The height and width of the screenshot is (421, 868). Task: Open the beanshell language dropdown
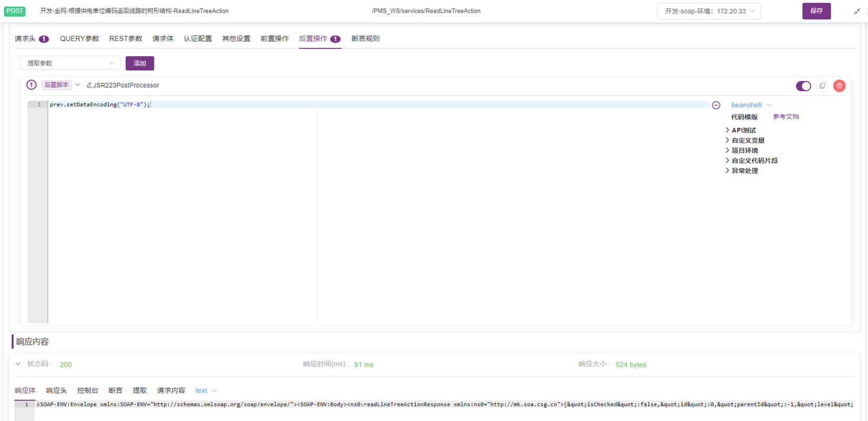pos(751,105)
